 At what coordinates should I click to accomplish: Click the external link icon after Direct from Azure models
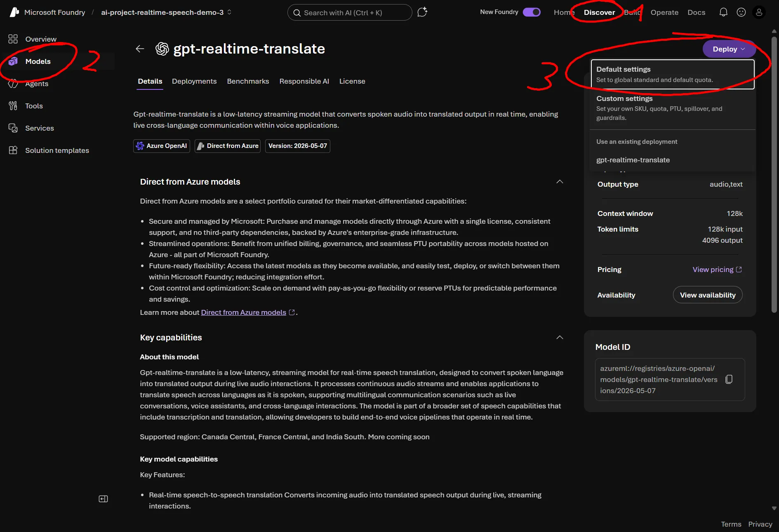coord(292,312)
